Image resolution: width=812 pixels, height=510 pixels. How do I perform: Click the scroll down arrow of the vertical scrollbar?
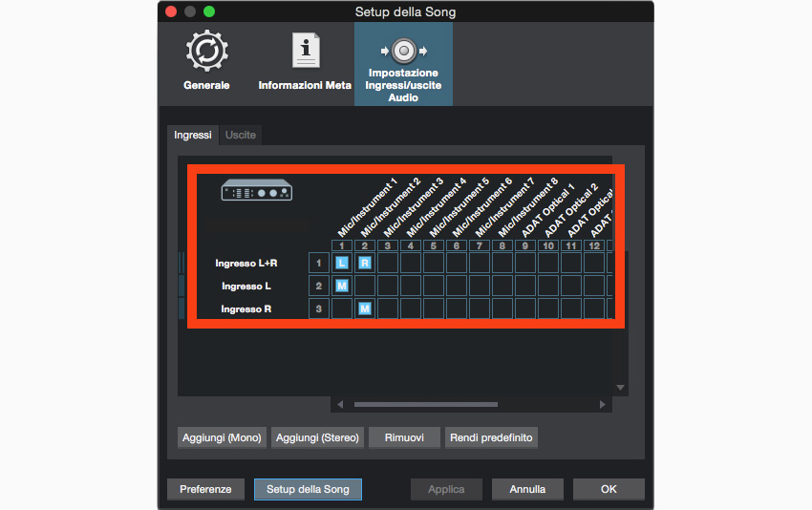pyautogui.click(x=620, y=387)
